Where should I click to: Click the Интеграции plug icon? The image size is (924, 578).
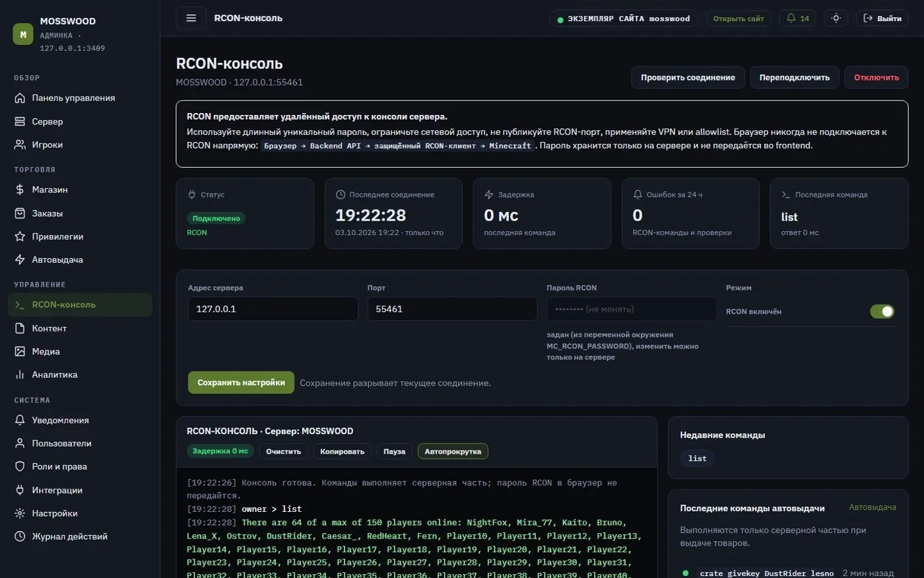point(20,490)
